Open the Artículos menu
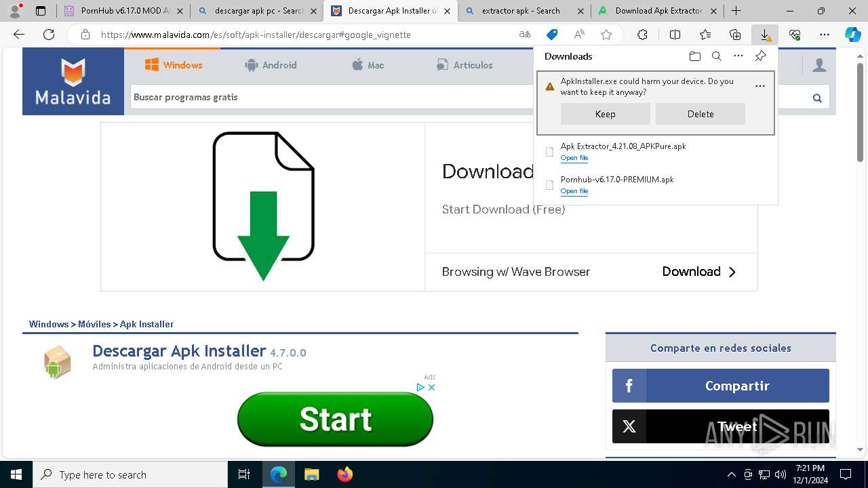868x488 pixels. point(465,65)
